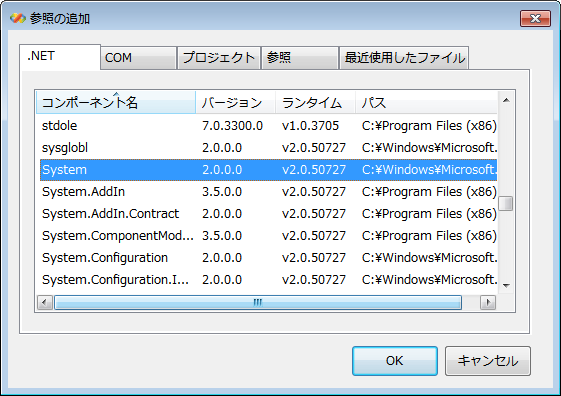561x396 pixels.
Task: Select the System.AddIn.Contract row
Action: point(268,214)
